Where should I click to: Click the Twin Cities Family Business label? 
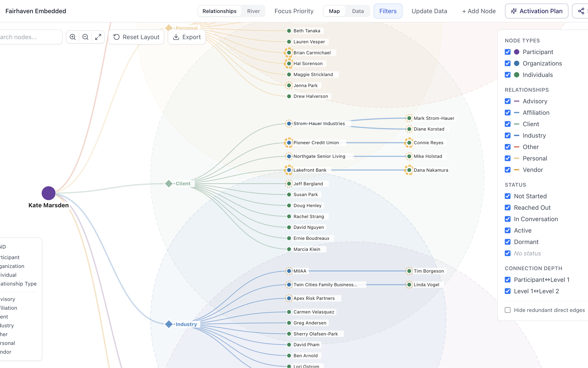tap(325, 284)
